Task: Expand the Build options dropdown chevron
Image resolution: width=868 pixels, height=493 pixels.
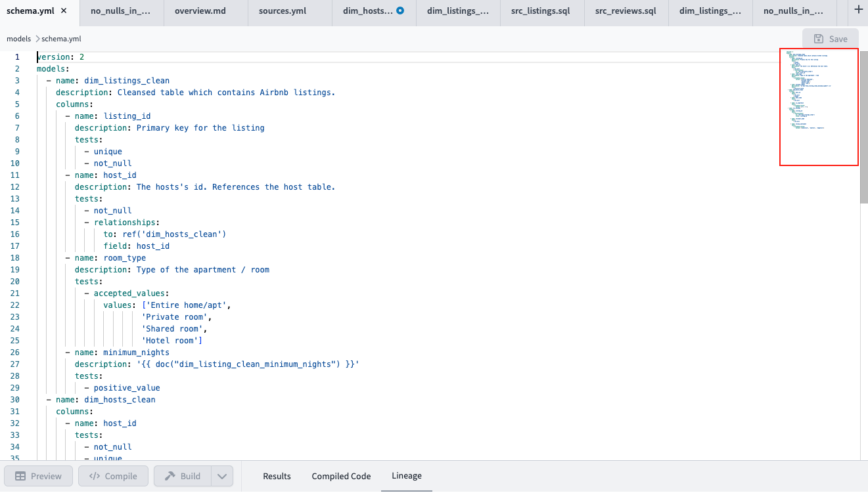Action: [x=222, y=476]
